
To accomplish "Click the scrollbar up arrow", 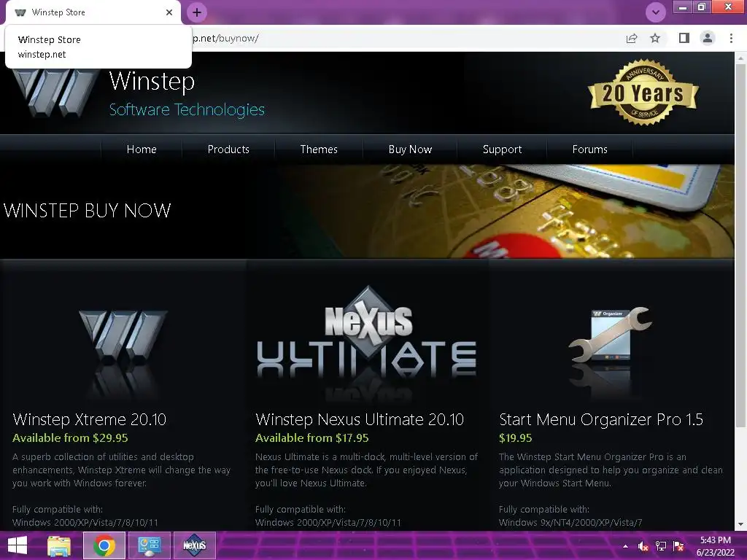I will (740, 57).
